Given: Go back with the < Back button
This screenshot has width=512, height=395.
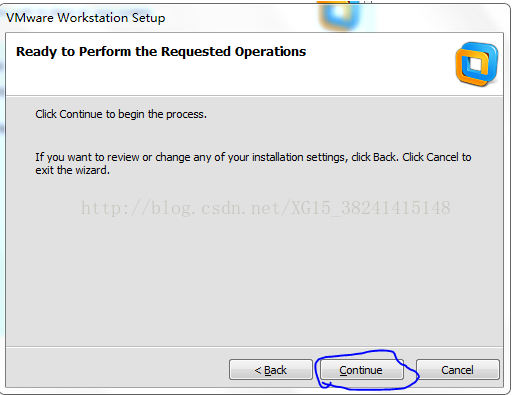Looking at the screenshot, I should (x=271, y=370).
